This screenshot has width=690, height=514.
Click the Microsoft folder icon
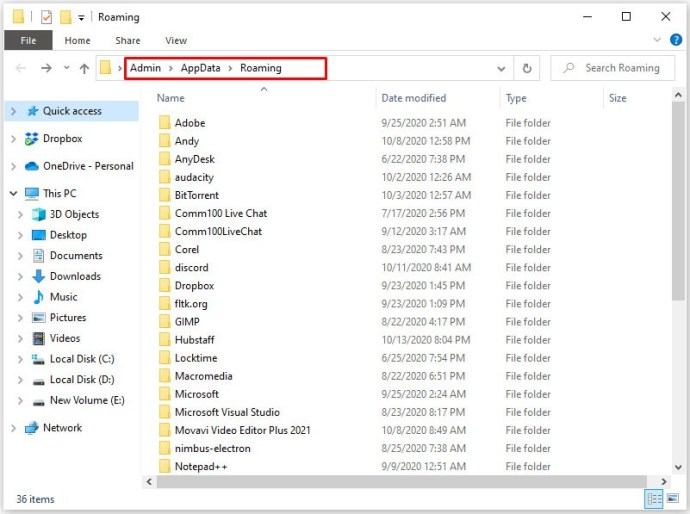tap(165, 394)
